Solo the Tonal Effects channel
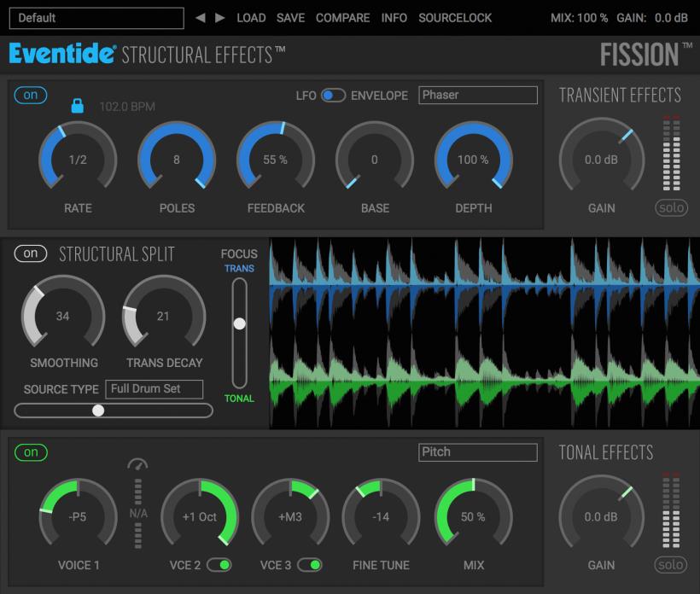The image size is (700, 594). [x=672, y=565]
